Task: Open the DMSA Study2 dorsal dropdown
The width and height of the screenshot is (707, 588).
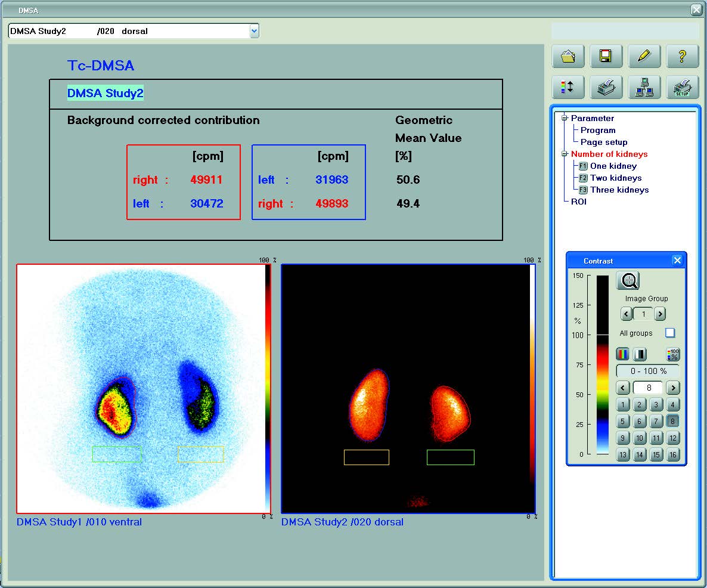Action: click(255, 31)
